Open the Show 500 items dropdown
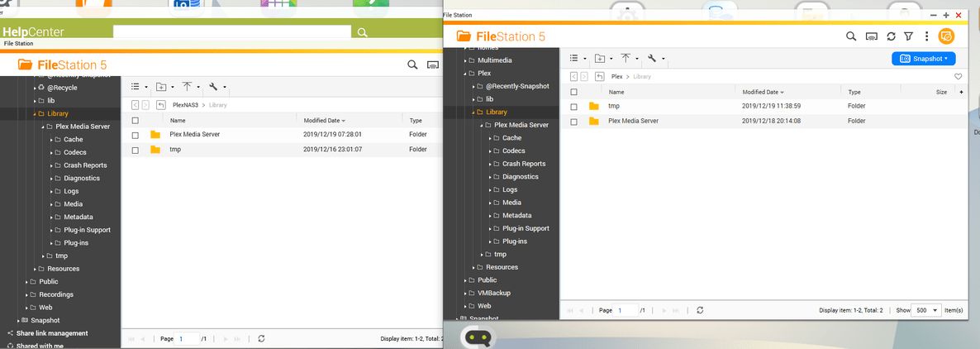Viewport: 980px width, 349px height. pyautogui.click(x=927, y=310)
